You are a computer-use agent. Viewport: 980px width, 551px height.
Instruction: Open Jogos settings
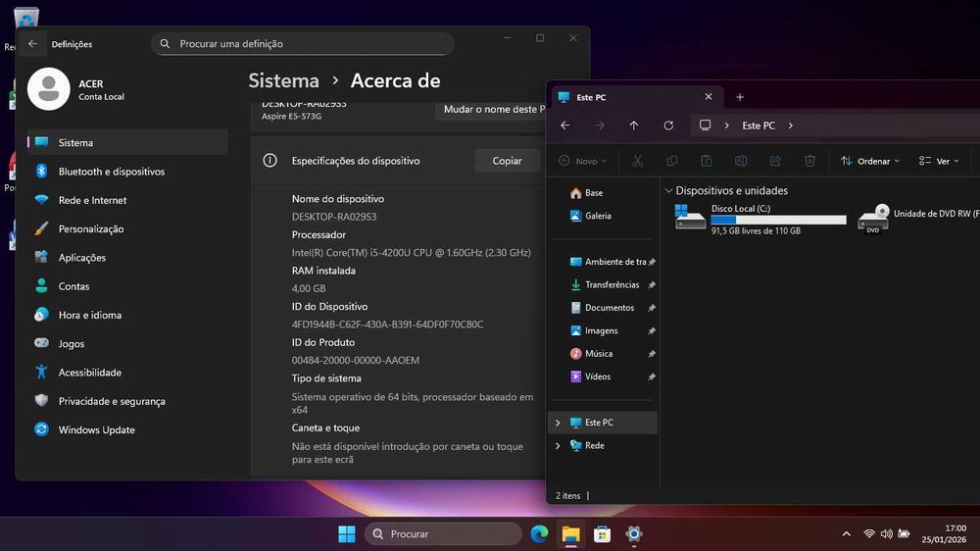click(x=127, y=344)
